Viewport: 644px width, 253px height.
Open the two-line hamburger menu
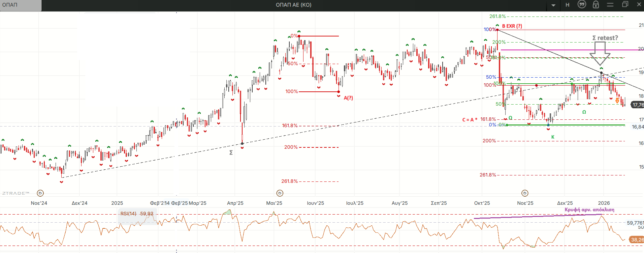click(x=610, y=5)
